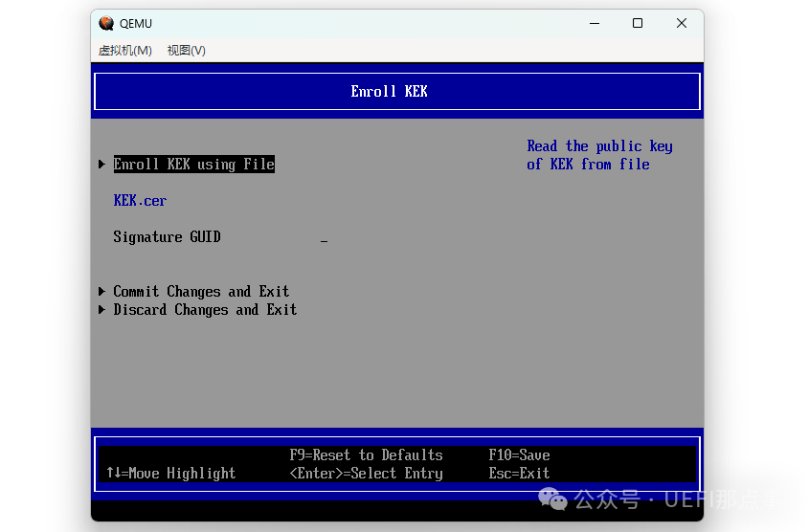
Task: Click the F10=Save hint
Action: tap(519, 455)
